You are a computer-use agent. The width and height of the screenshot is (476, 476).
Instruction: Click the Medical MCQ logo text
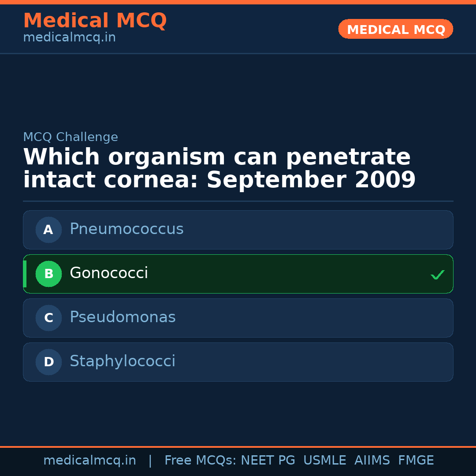click(95, 20)
